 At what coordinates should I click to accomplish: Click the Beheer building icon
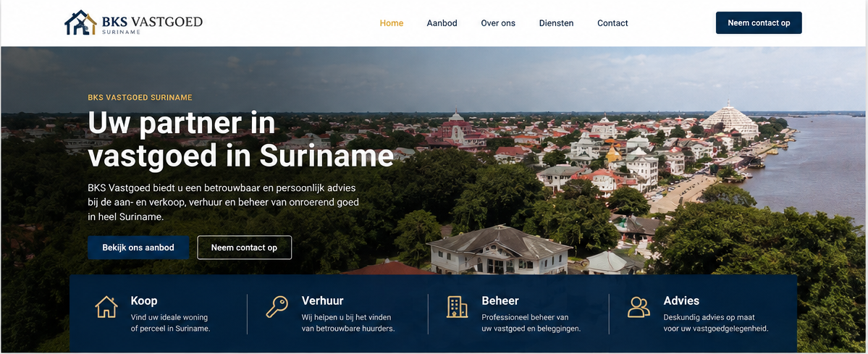pos(458,307)
